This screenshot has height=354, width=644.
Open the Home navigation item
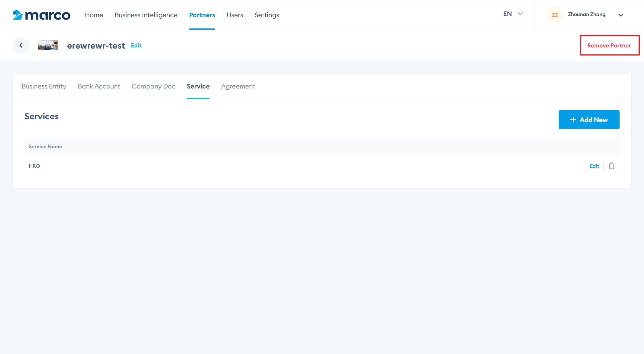tap(94, 15)
